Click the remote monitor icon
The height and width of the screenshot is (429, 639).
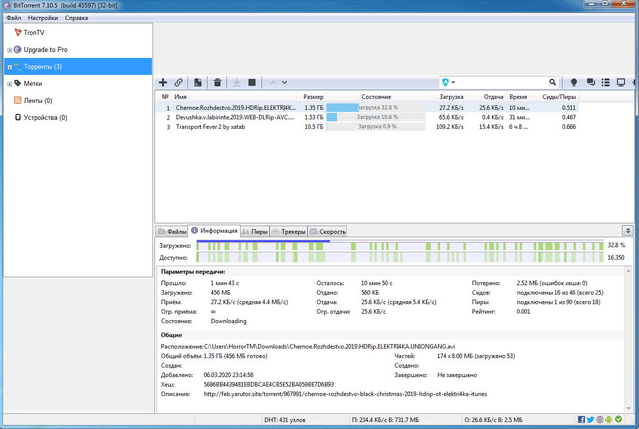pos(621,82)
